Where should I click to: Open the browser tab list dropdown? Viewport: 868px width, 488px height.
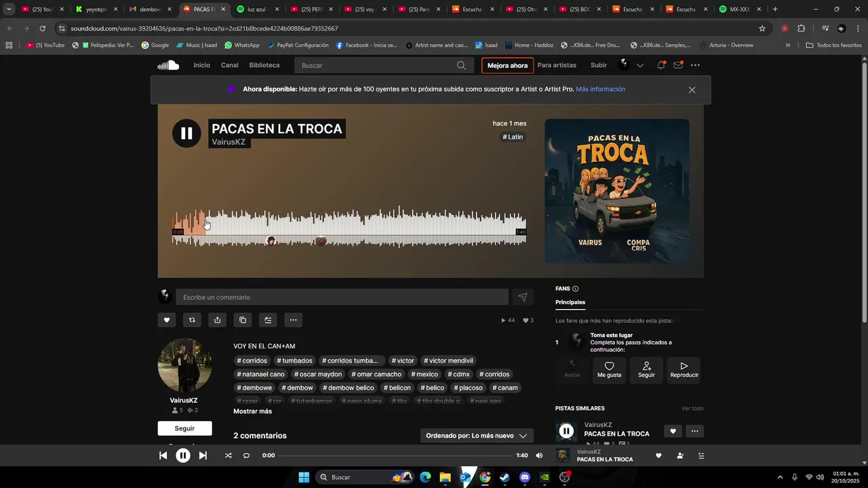click(x=9, y=9)
